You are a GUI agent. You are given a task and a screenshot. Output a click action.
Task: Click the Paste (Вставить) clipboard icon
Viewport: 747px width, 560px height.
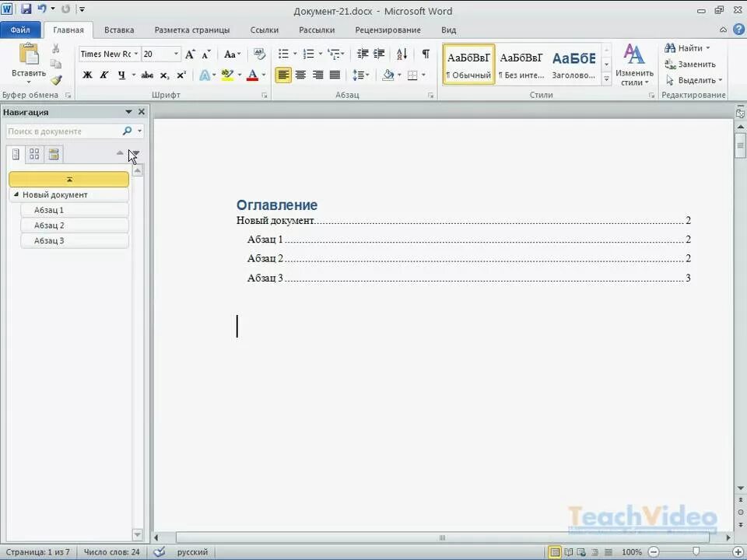click(29, 54)
